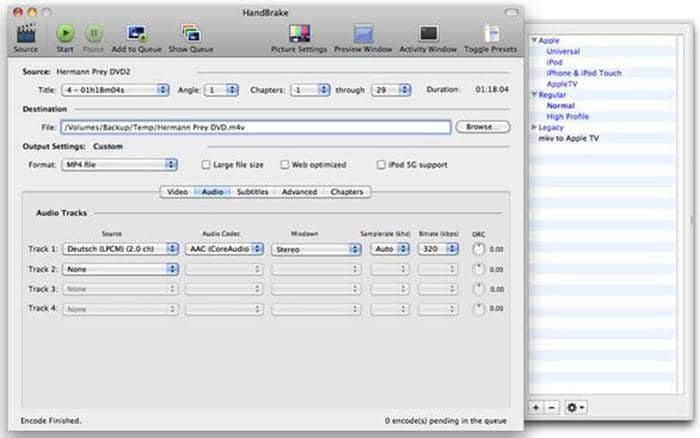Open the Preview Window icon
Screen dimensions: 700x438
tap(364, 33)
